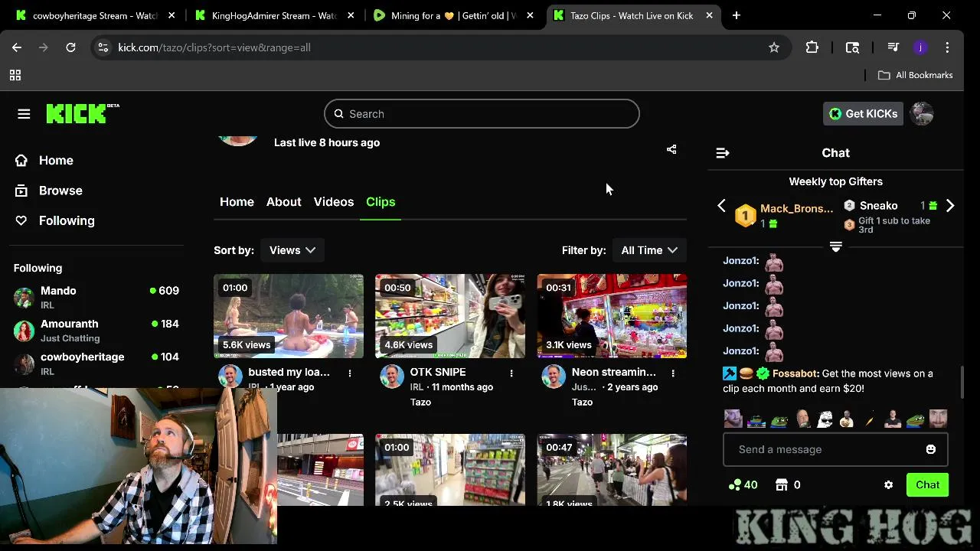The height and width of the screenshot is (551, 980).
Task: Open the apps grid in bookmarks bar
Action: (15, 75)
